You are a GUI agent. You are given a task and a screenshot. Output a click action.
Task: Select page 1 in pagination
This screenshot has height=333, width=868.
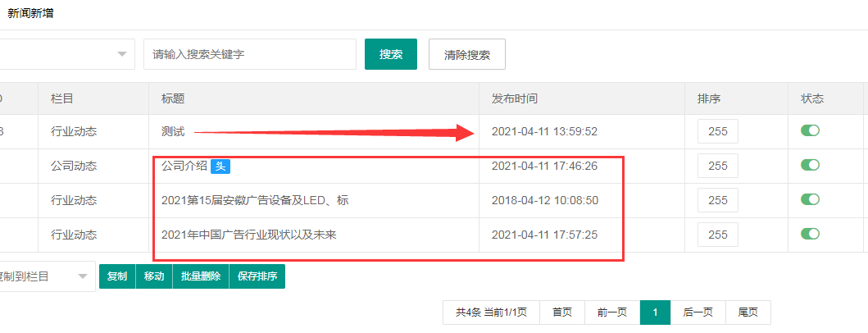[656, 312]
